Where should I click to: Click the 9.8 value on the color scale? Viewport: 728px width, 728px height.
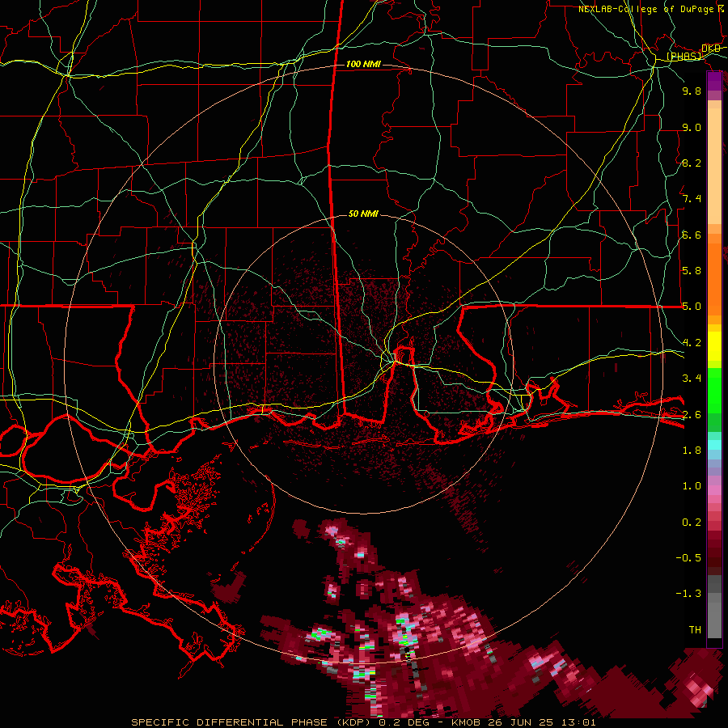coord(692,91)
